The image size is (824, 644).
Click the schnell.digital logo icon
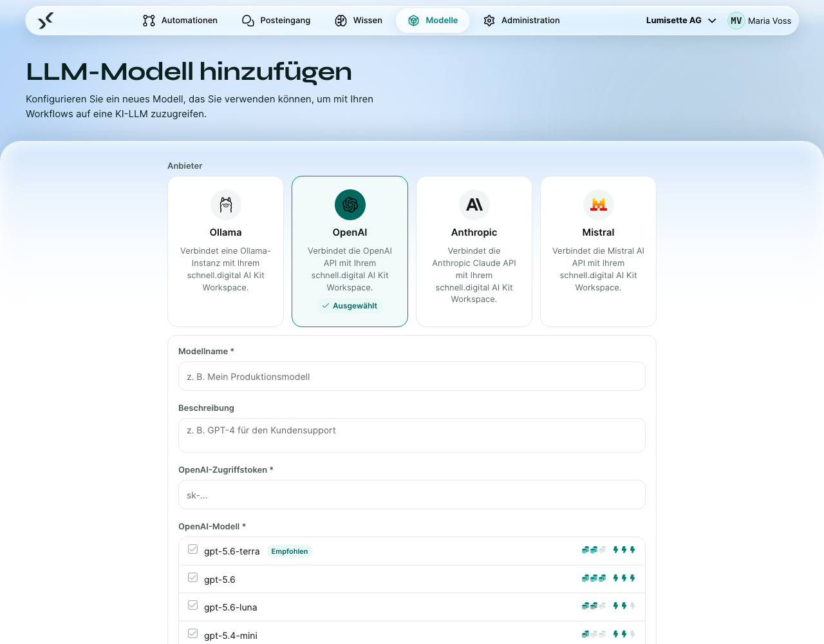click(46, 21)
